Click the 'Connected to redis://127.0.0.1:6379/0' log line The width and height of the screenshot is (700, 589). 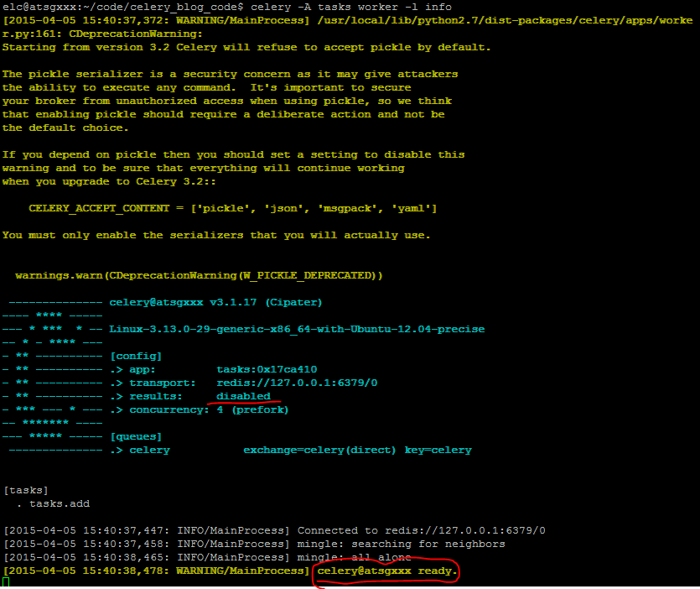pyautogui.click(x=275, y=530)
